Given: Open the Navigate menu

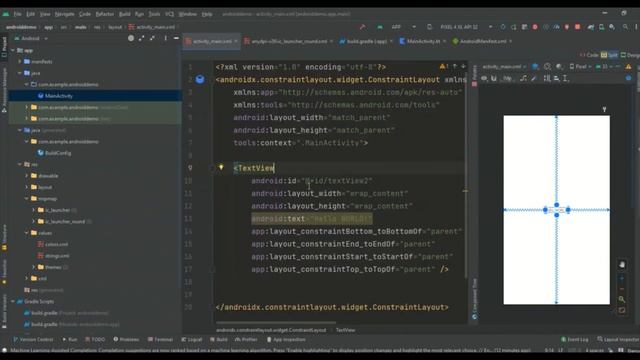Looking at the screenshot, I should 64,14.
